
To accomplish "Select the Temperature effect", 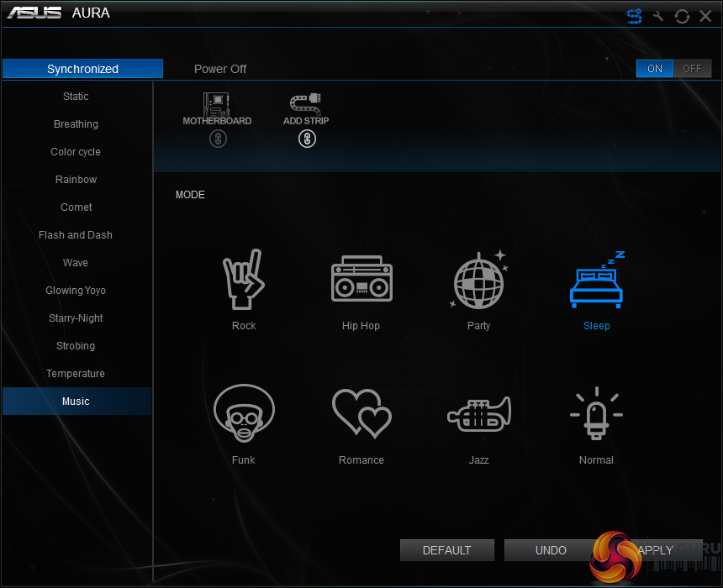I will click(x=76, y=373).
